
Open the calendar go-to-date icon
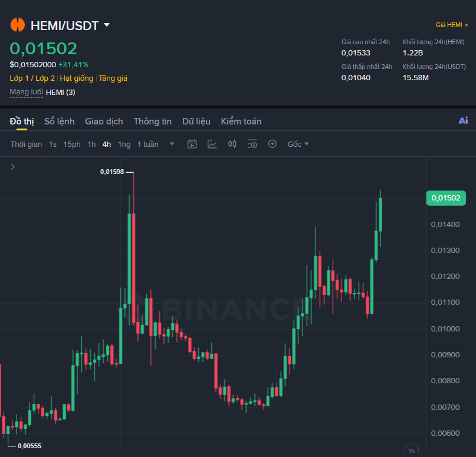coord(192,144)
